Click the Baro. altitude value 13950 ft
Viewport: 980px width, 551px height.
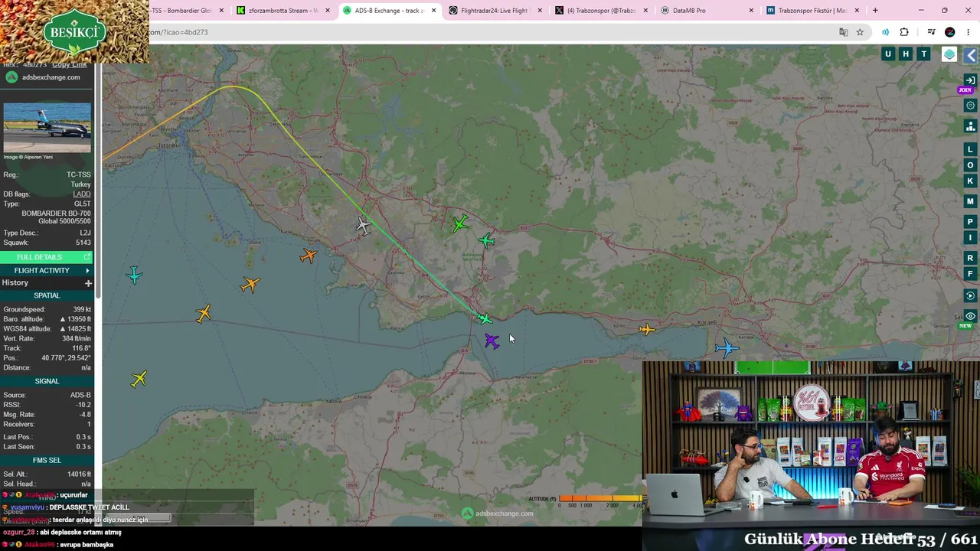point(76,319)
